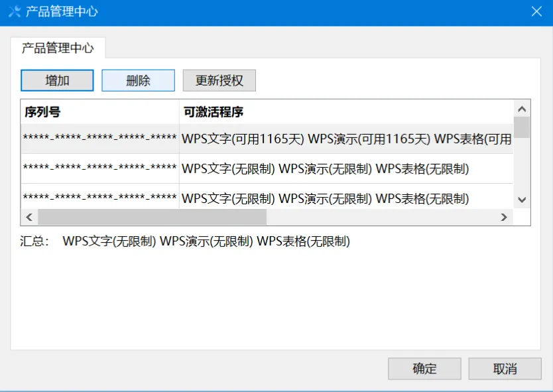Click the 删除 button
The image size is (553, 392).
[x=138, y=80]
